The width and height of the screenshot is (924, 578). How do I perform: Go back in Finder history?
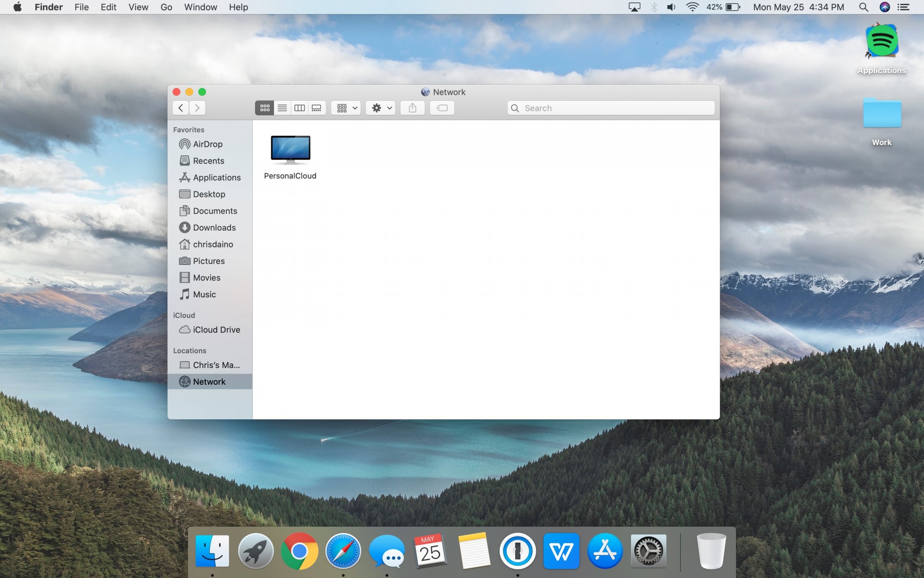click(181, 108)
